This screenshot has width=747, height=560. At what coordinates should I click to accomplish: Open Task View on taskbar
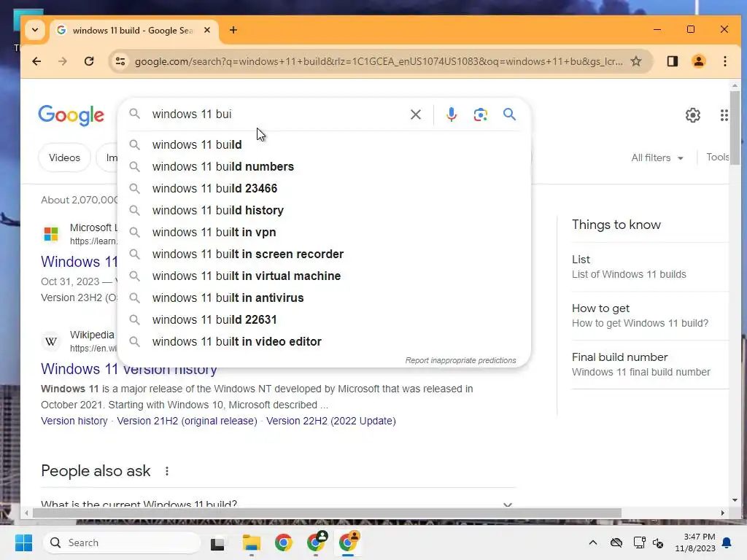point(217,542)
